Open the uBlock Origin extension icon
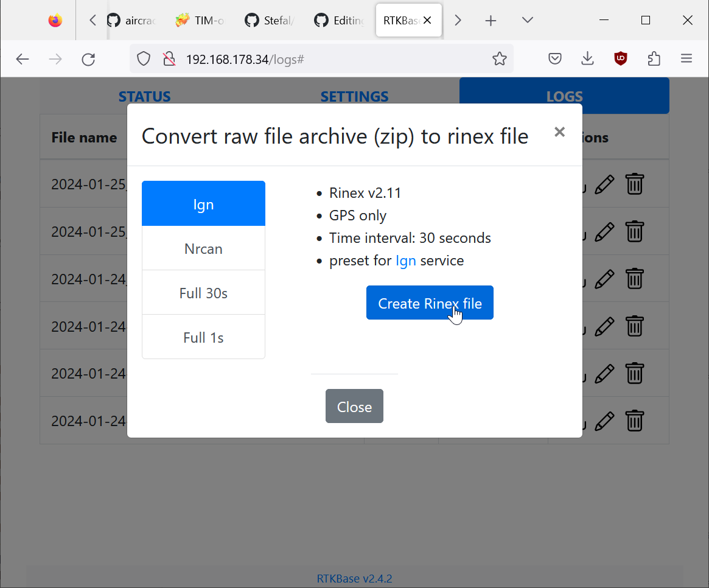 point(620,59)
